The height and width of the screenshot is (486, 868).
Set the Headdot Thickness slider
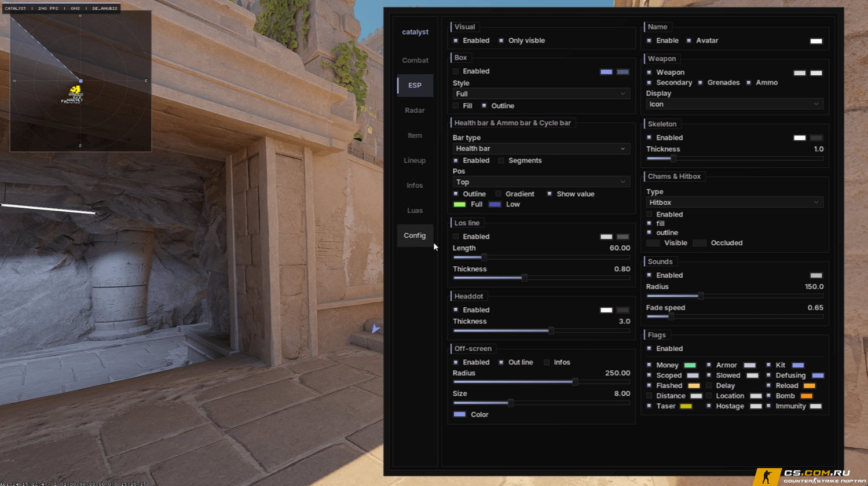click(x=541, y=331)
